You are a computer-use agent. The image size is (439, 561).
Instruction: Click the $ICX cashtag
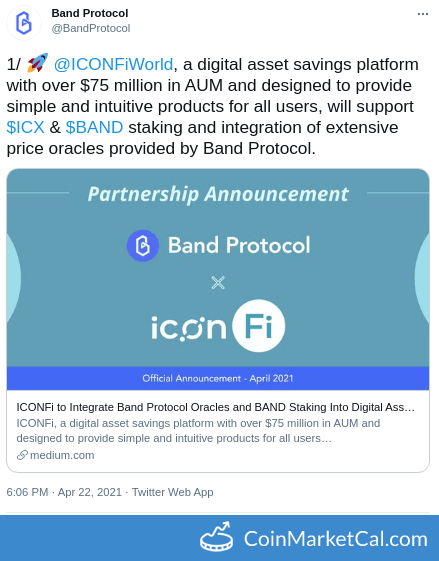25,127
